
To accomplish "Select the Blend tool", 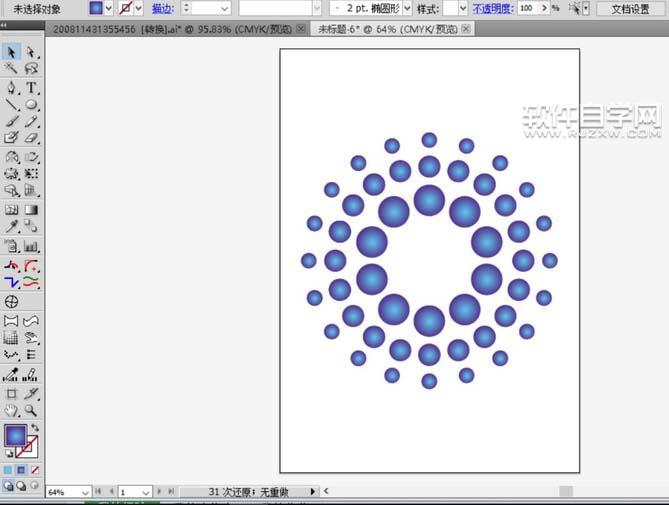I will 31,226.
